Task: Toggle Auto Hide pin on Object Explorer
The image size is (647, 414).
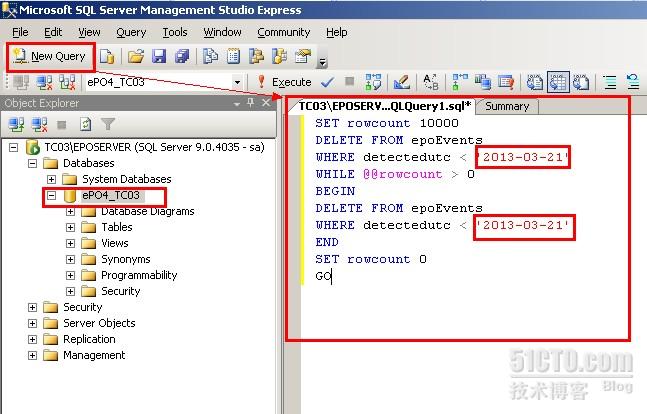Action: click(250, 103)
